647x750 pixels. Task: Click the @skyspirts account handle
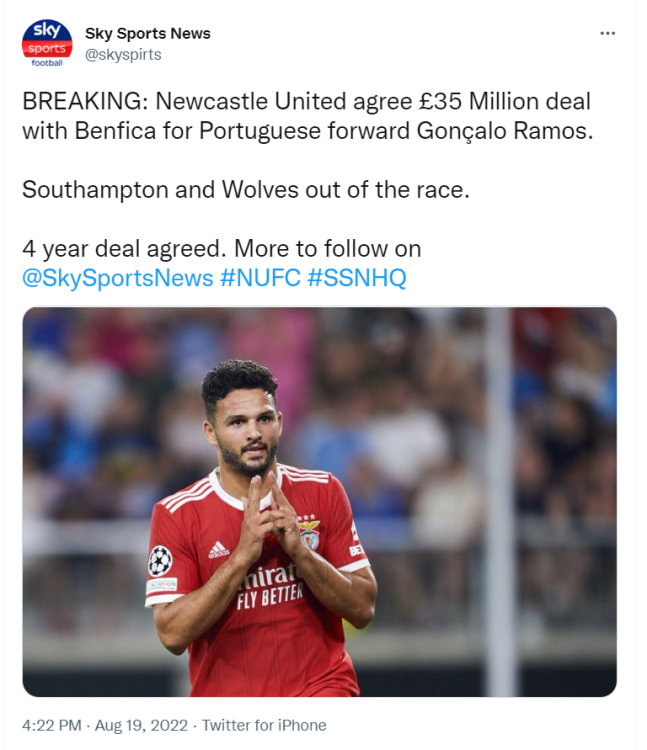[123, 55]
